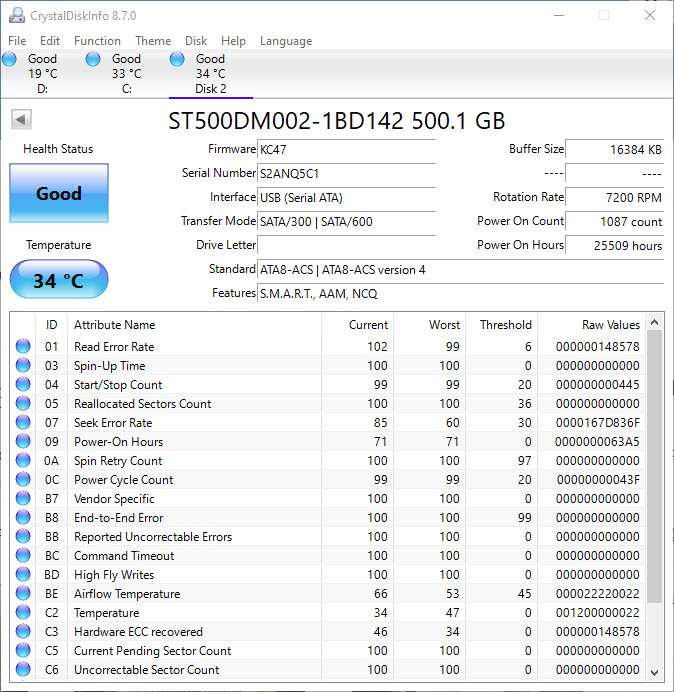The image size is (674, 692).
Task: Close the CrystalDiskInfo window
Action: tap(650, 15)
